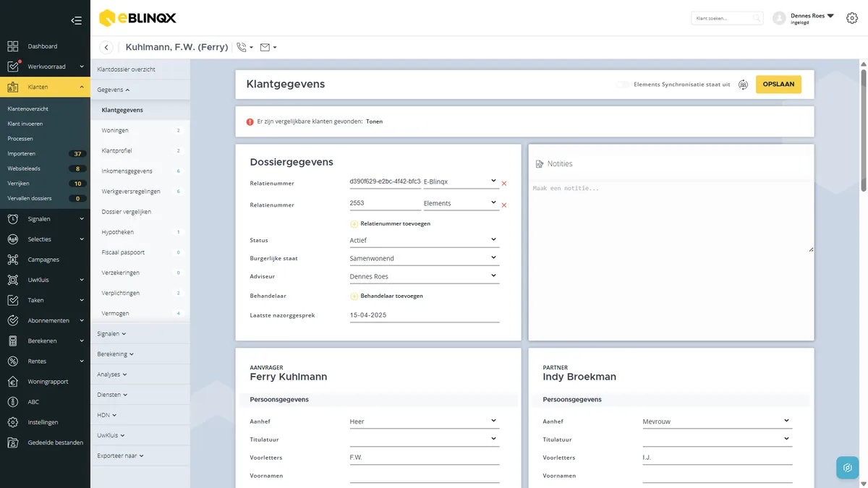This screenshot has width=868, height=488.
Task: Focus the Notities text area
Action: click(671, 217)
